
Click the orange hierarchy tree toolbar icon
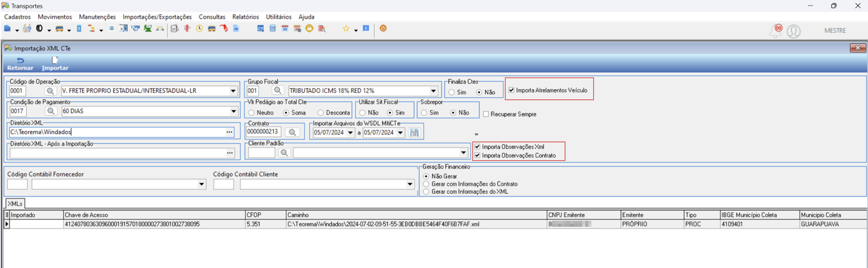91,28
